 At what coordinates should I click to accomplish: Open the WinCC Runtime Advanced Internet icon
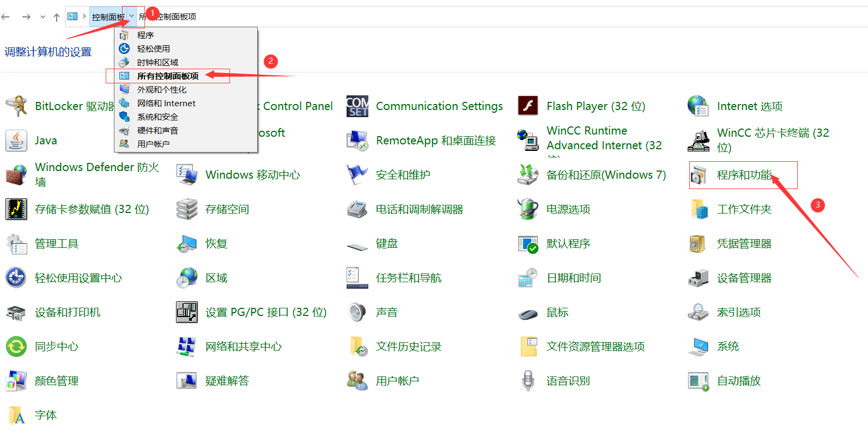tap(528, 141)
